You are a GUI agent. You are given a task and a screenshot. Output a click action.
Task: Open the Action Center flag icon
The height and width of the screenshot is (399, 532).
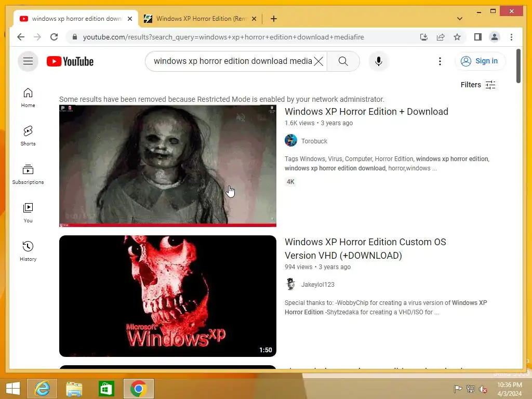(458, 389)
